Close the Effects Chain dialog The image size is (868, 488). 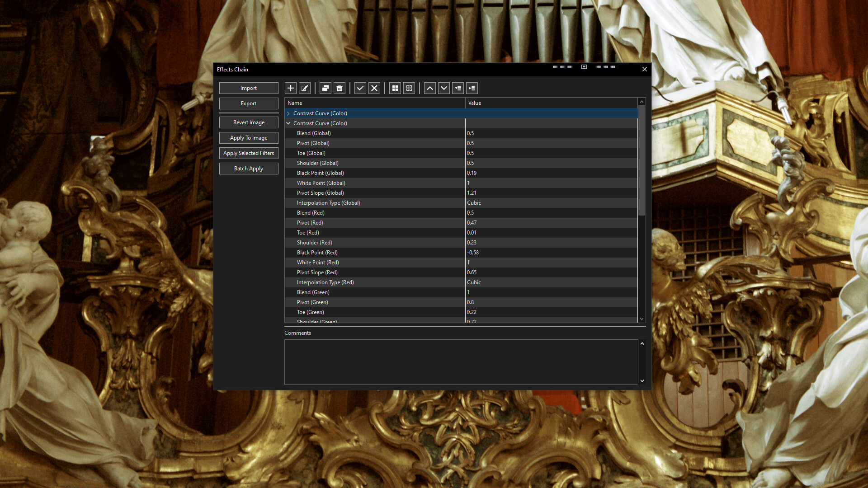[x=645, y=69]
